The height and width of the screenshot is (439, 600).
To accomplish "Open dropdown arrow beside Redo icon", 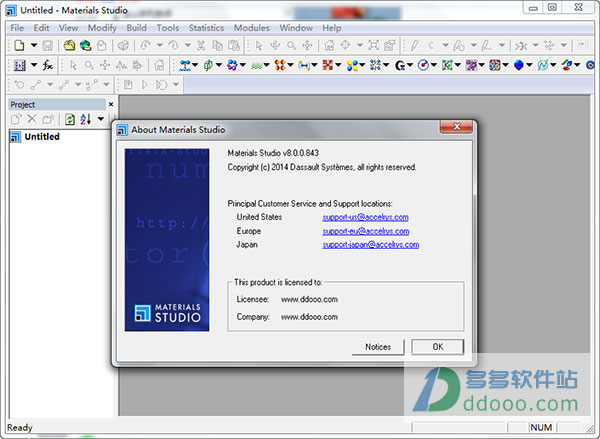I will [x=188, y=46].
